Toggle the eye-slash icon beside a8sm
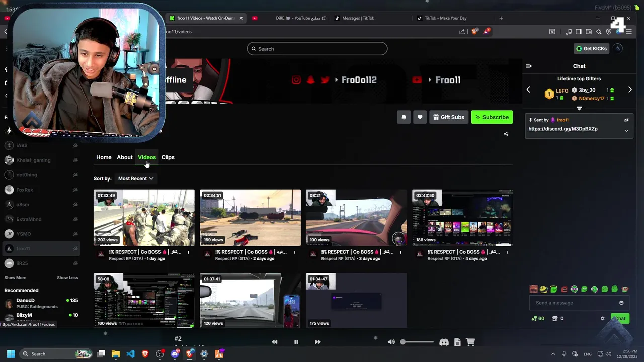The height and width of the screenshot is (362, 644). (x=75, y=205)
